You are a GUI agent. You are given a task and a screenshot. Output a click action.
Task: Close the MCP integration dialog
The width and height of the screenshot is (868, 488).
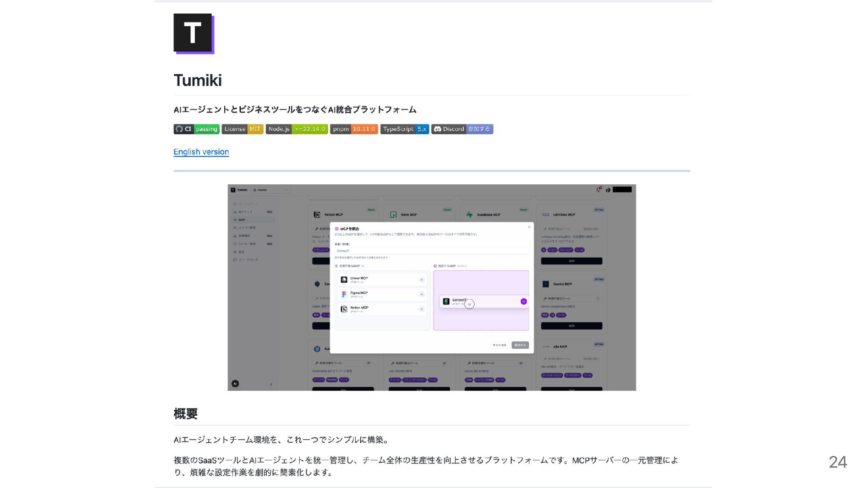pos(529,227)
